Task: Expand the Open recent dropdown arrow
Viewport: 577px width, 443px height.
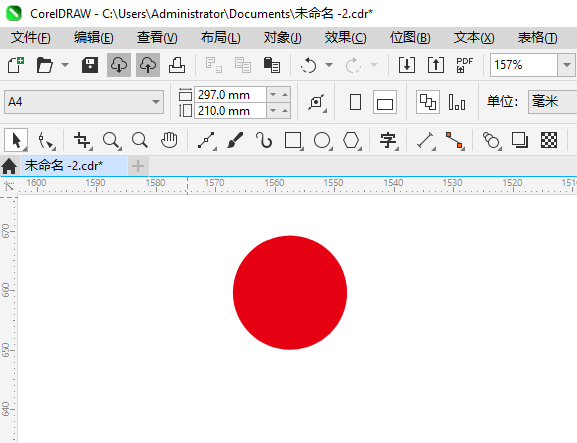Action: click(65, 65)
